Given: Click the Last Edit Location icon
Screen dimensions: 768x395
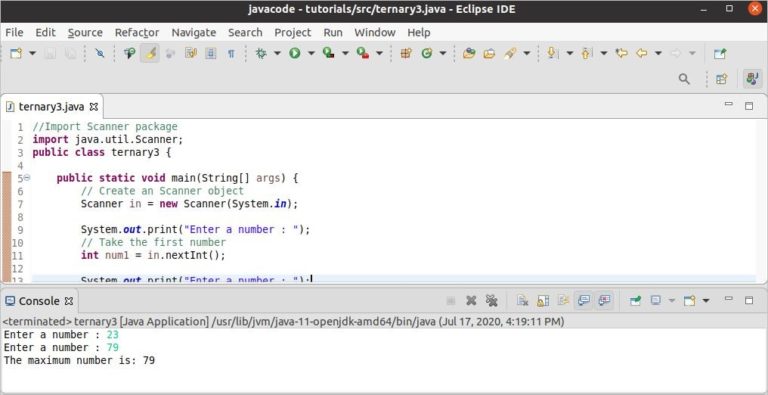Looking at the screenshot, I should click(x=622, y=53).
